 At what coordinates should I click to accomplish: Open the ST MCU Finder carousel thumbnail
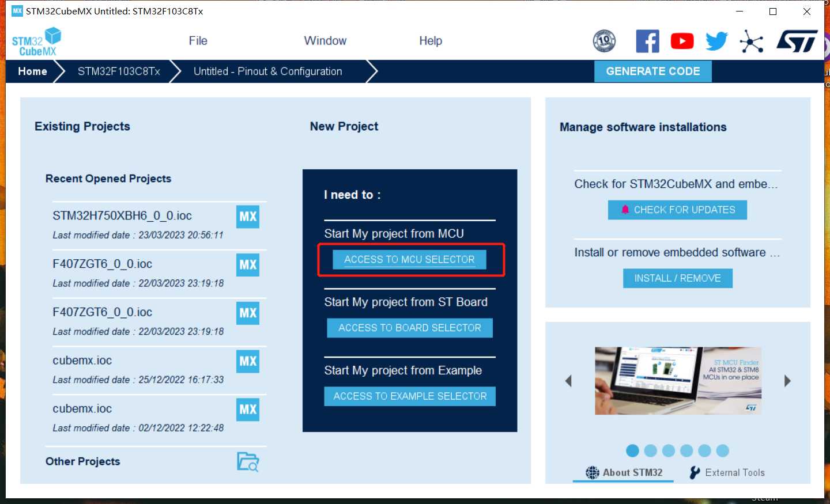pyautogui.click(x=678, y=381)
